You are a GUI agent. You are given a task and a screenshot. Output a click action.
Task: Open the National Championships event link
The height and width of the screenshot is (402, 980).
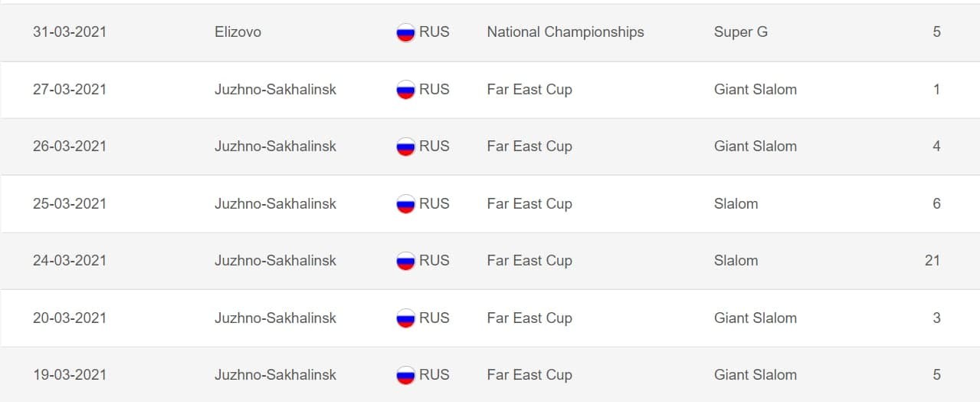tap(565, 32)
